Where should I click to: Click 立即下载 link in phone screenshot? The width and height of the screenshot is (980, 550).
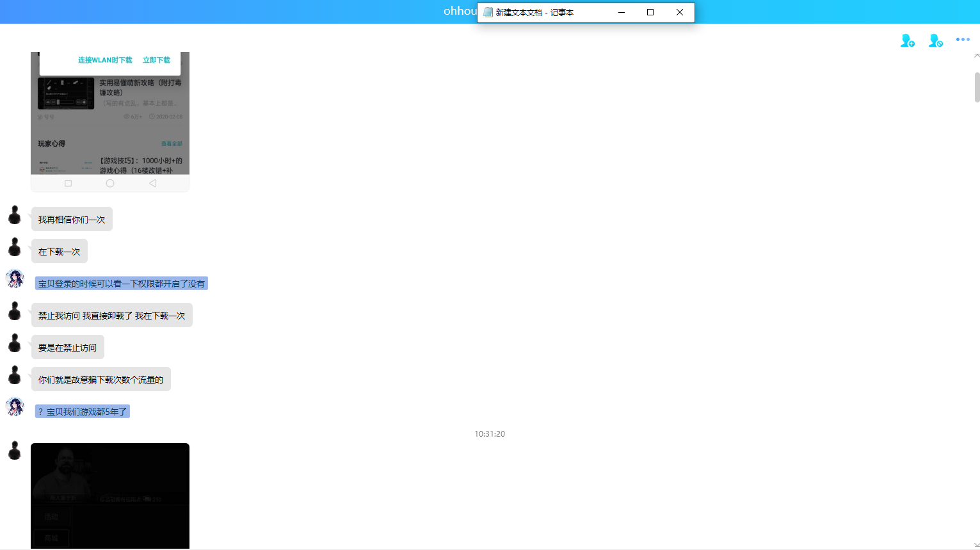156,60
